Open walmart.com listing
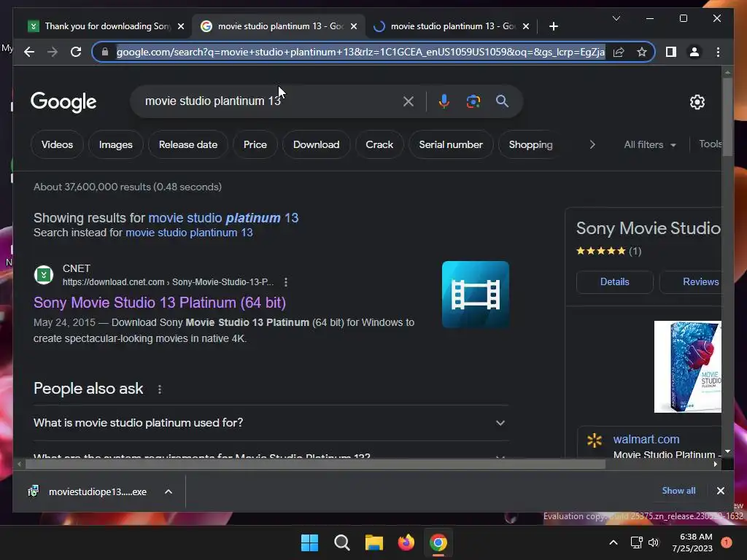The image size is (747, 560). [x=646, y=439]
